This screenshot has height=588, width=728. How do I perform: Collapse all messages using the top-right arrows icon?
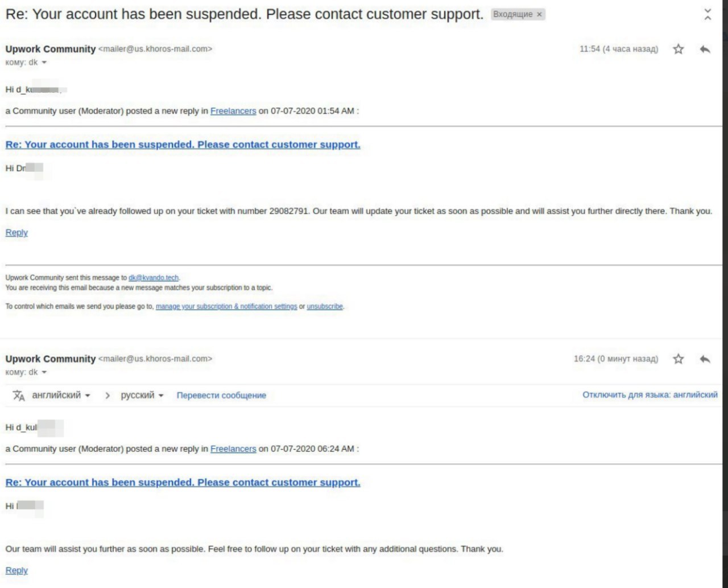tap(708, 14)
